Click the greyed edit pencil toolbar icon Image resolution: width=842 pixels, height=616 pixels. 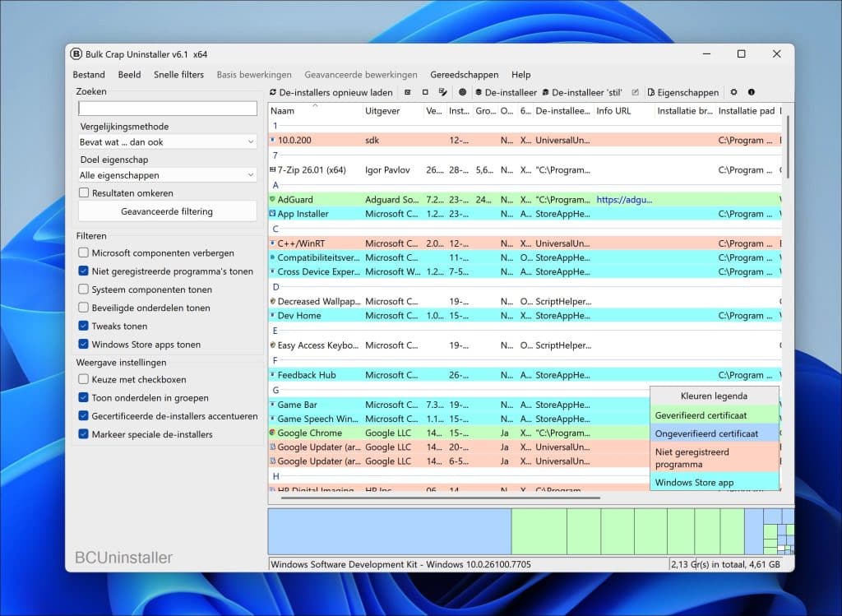[x=636, y=92]
